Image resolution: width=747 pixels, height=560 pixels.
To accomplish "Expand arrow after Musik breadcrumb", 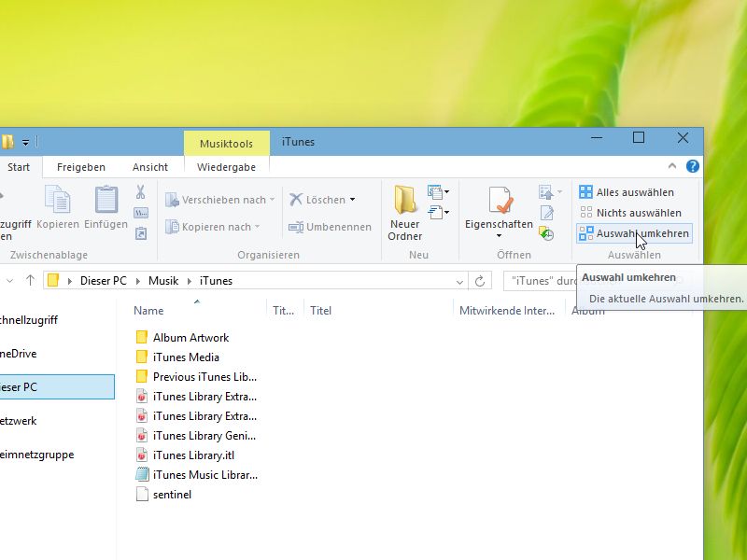I will coord(190,281).
